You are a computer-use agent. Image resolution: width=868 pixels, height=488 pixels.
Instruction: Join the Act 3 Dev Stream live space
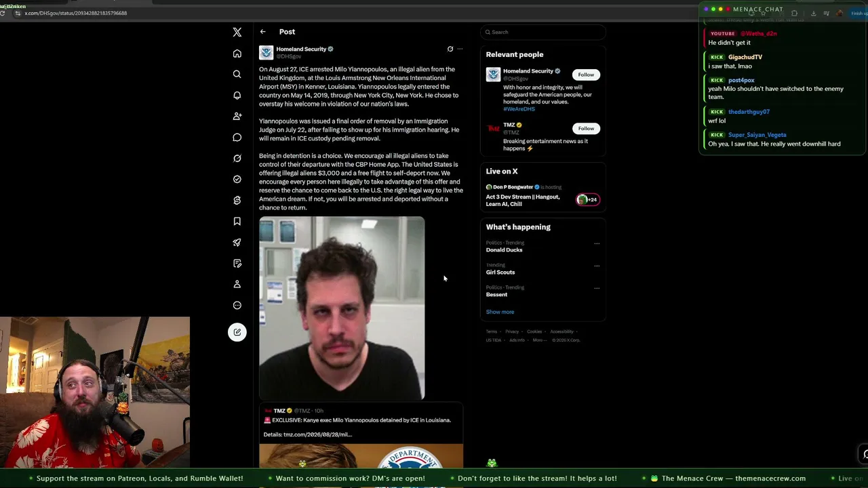[523, 201]
